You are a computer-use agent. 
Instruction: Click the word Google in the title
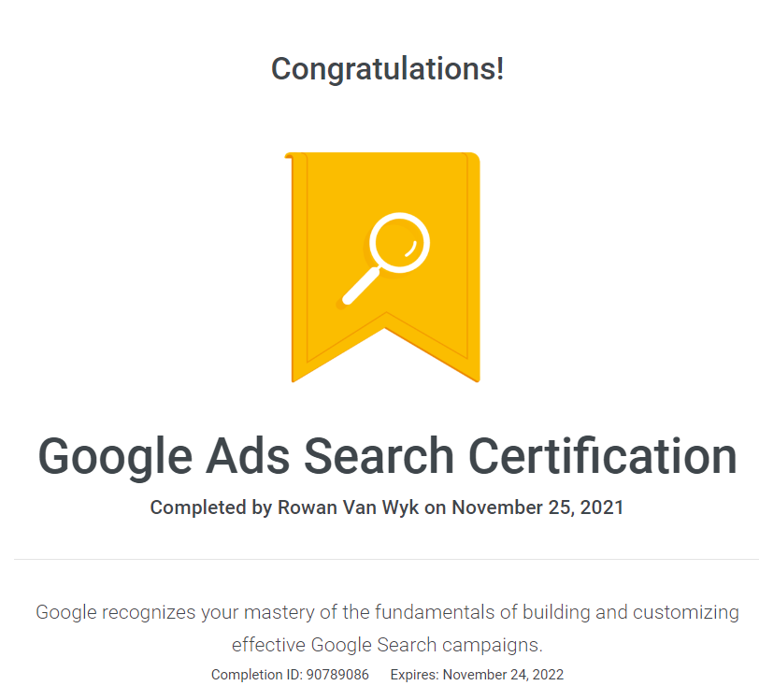(115, 458)
